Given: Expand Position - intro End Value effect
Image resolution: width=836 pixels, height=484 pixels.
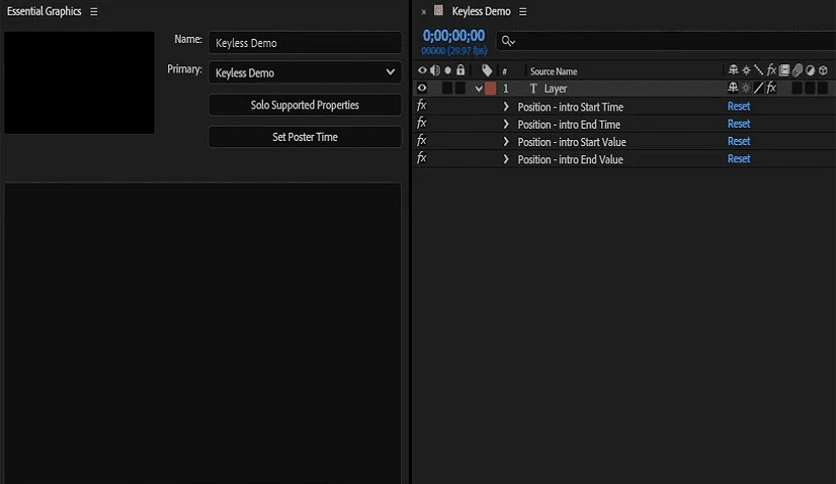Looking at the screenshot, I should [506, 159].
